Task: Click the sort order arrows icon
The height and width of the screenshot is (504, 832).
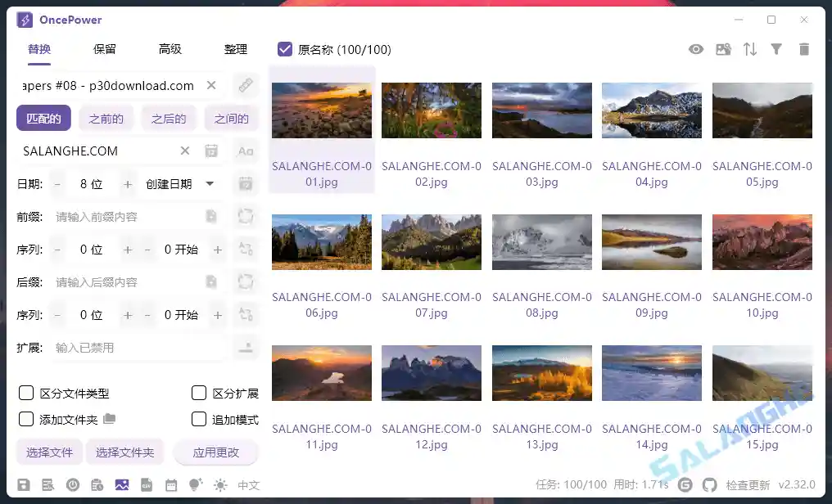Action: click(750, 49)
